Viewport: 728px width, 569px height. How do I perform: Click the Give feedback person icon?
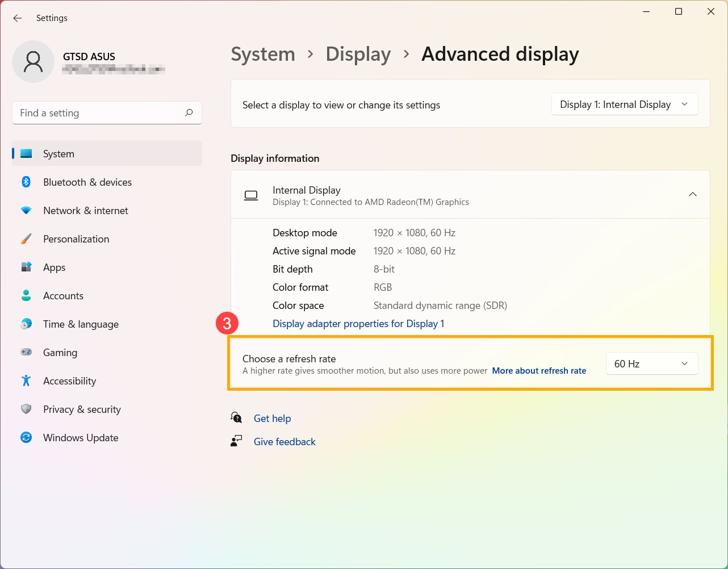(x=236, y=441)
